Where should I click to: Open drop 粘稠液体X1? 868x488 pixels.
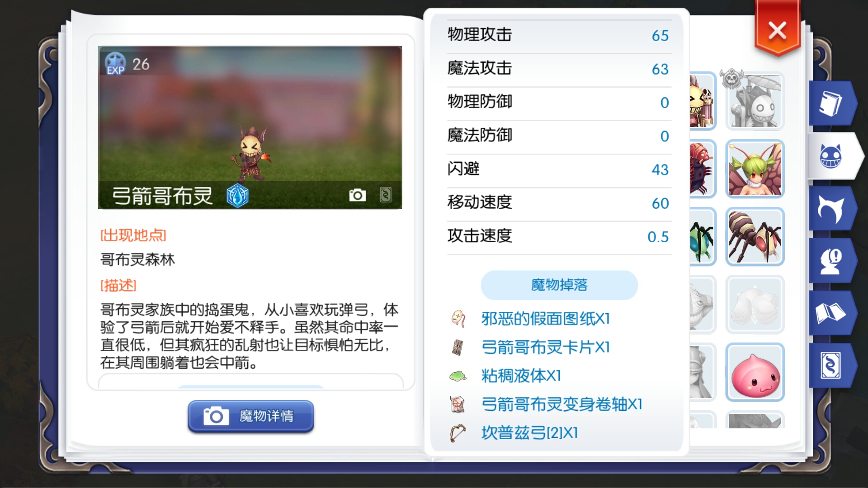click(x=521, y=376)
